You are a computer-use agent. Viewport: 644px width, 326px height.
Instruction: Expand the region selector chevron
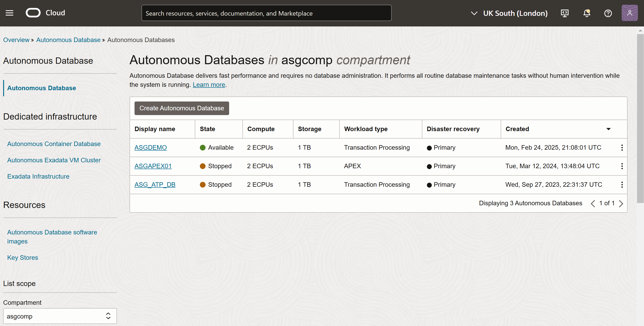(474, 13)
